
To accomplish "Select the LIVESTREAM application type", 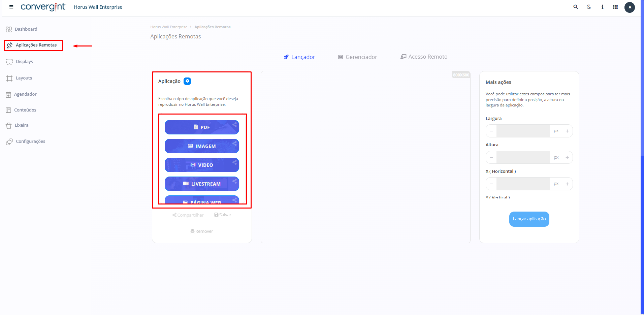I will point(201,184).
